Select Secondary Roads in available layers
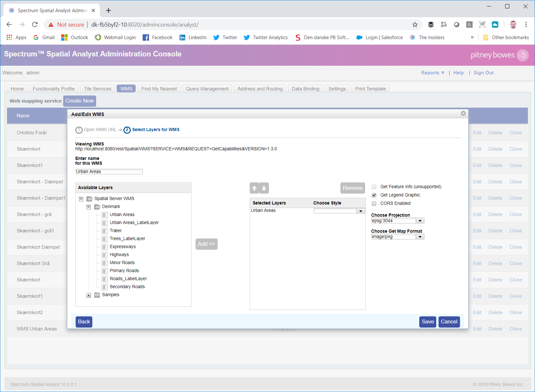The width and height of the screenshot is (535, 392). tap(127, 287)
